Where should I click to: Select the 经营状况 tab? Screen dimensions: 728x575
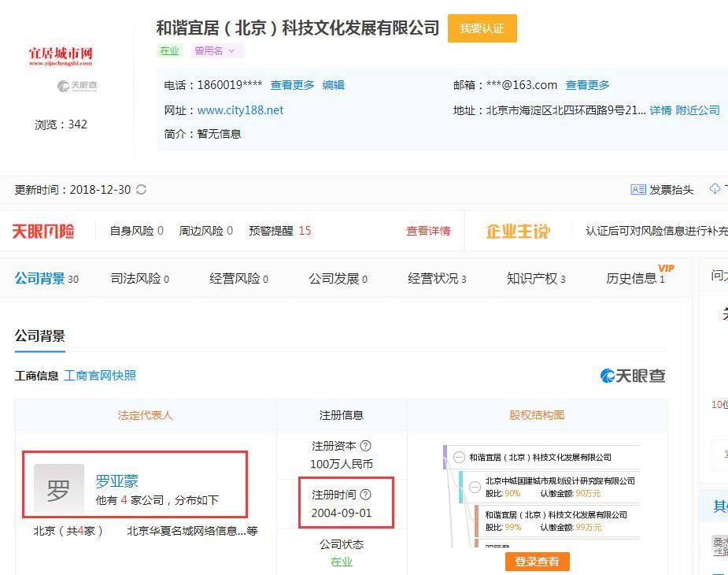click(x=437, y=278)
